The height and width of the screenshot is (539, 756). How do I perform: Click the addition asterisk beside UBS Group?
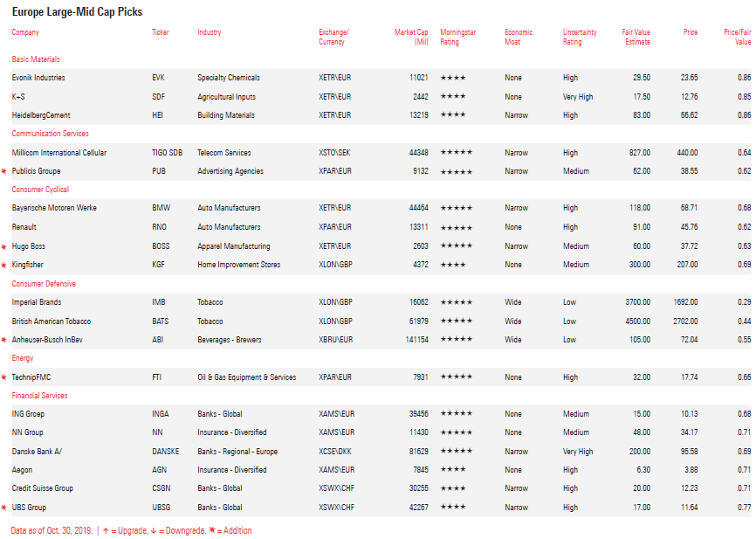pyautogui.click(x=4, y=508)
